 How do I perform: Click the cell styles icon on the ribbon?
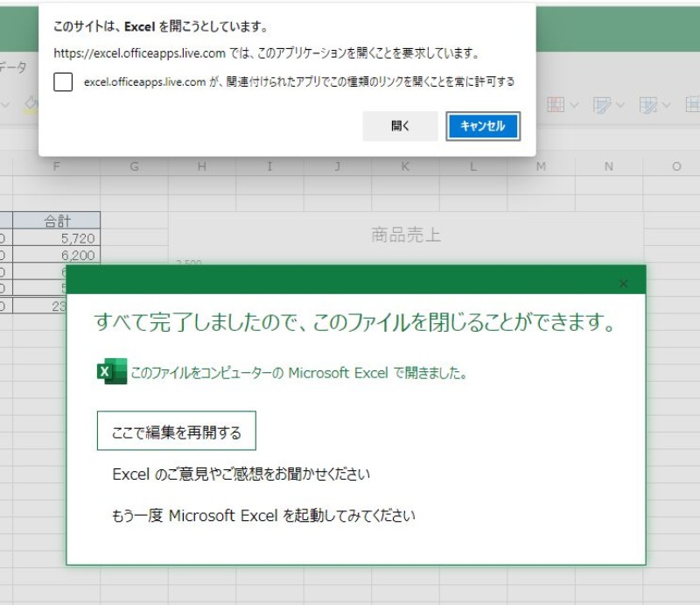[647, 103]
